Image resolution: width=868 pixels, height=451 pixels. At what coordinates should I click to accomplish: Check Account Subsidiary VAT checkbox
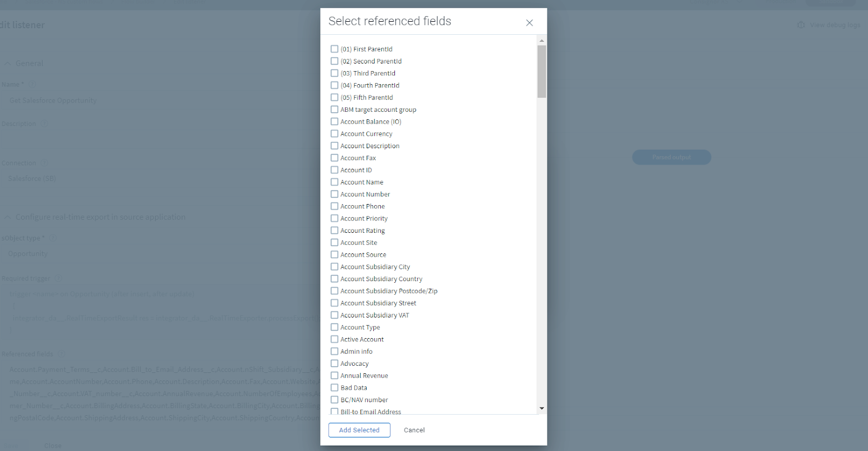[334, 315]
